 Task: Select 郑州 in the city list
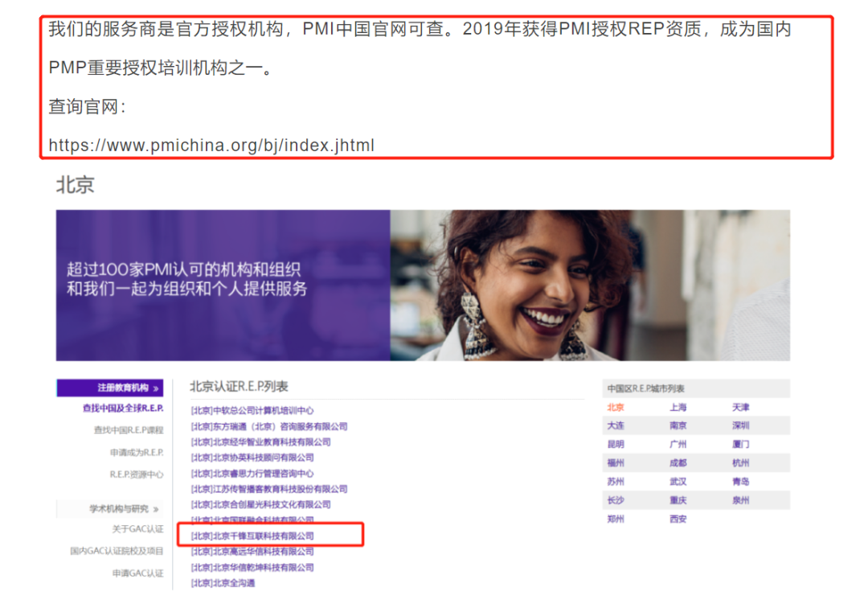[x=616, y=519]
